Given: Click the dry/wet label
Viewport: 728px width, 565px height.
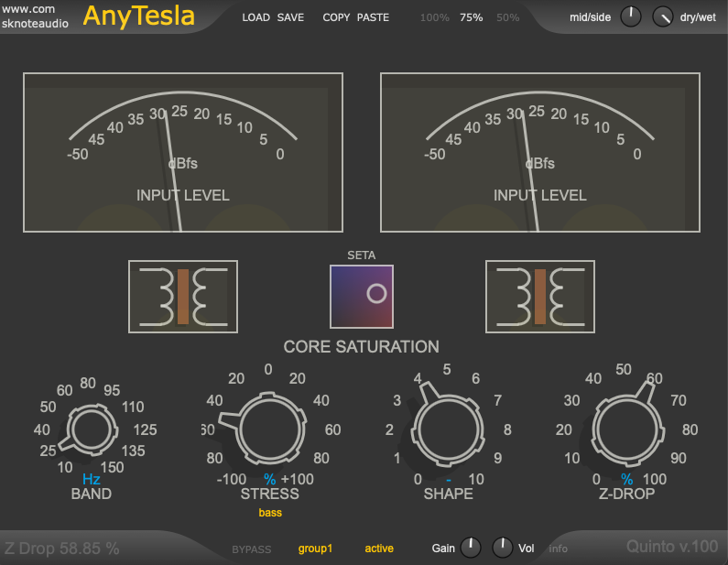Looking at the screenshot, I should (698, 17).
